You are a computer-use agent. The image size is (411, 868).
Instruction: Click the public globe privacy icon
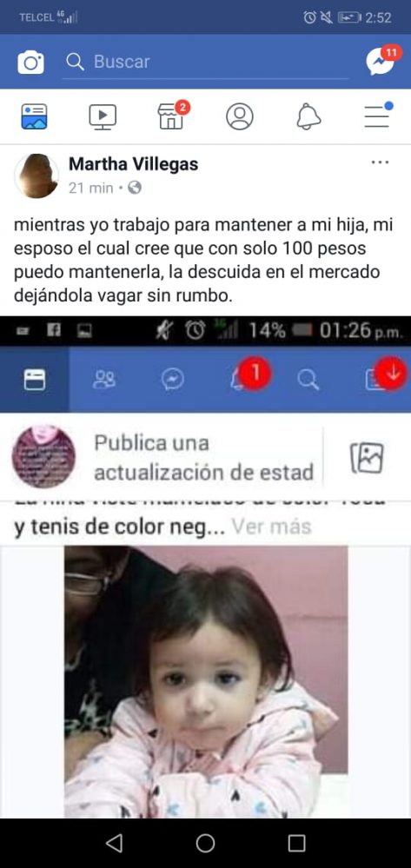(x=135, y=189)
